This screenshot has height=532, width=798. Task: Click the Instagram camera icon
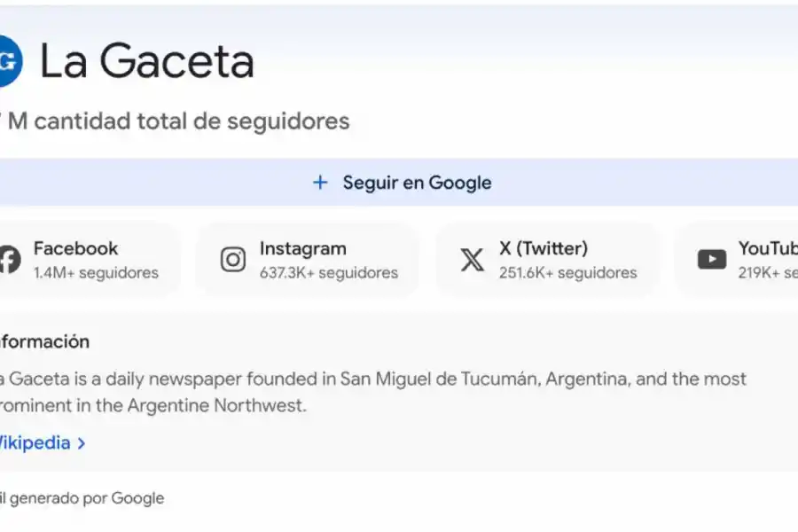tap(232, 259)
